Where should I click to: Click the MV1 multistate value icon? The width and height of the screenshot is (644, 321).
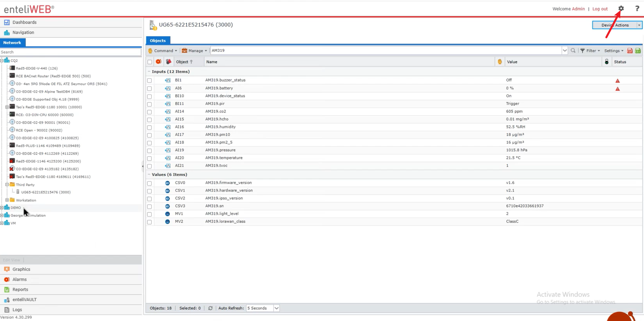(x=168, y=214)
